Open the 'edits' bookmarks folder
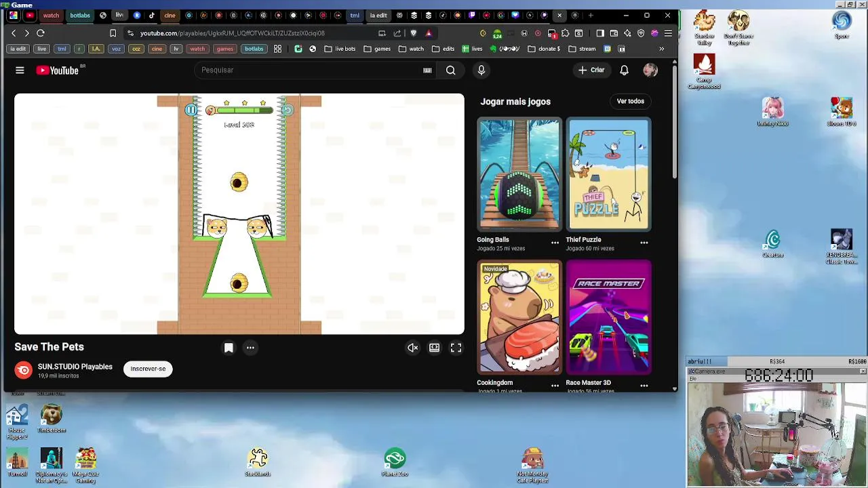Image resolution: width=868 pixels, height=488 pixels. [x=443, y=49]
